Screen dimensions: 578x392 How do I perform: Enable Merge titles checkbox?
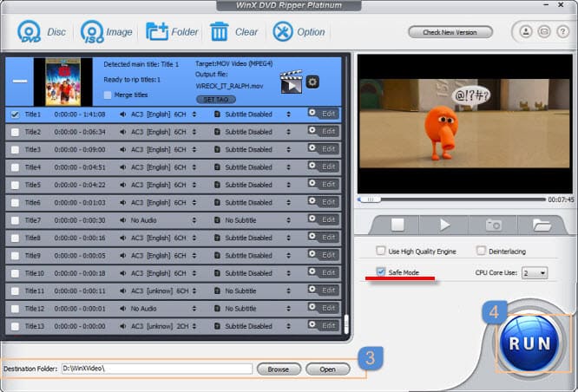(x=108, y=95)
